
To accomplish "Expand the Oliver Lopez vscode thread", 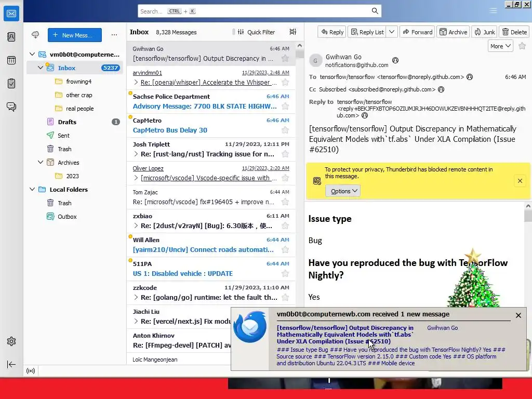I will [136, 178].
